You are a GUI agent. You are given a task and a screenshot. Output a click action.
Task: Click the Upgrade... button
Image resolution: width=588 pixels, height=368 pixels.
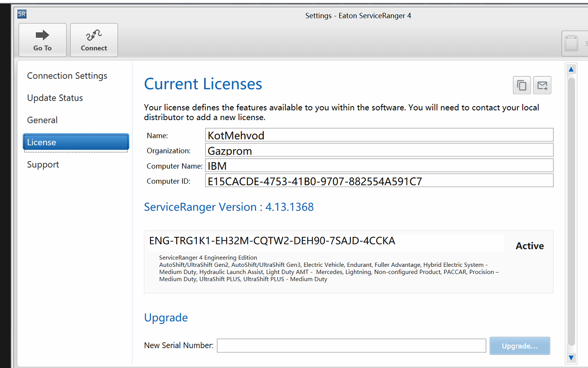click(x=520, y=346)
